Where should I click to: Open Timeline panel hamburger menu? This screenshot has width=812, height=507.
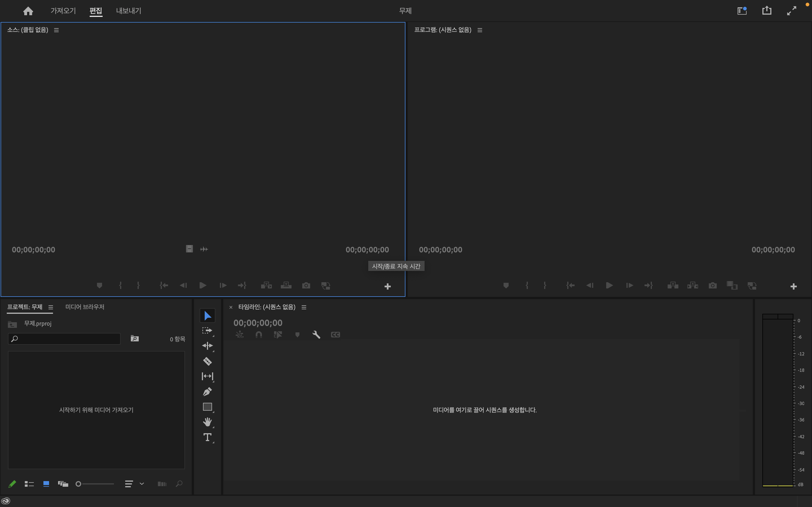(x=304, y=307)
